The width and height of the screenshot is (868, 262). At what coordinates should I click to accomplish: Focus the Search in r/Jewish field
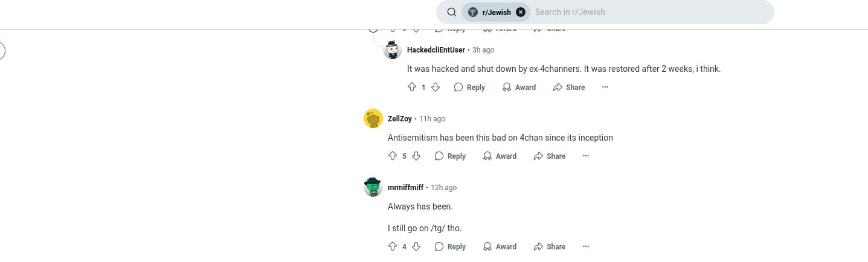pyautogui.click(x=650, y=12)
